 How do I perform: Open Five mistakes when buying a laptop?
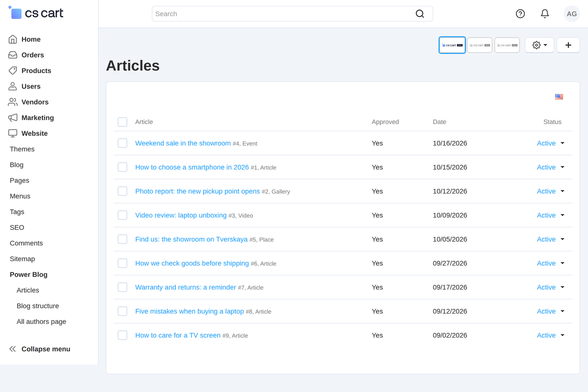click(190, 311)
